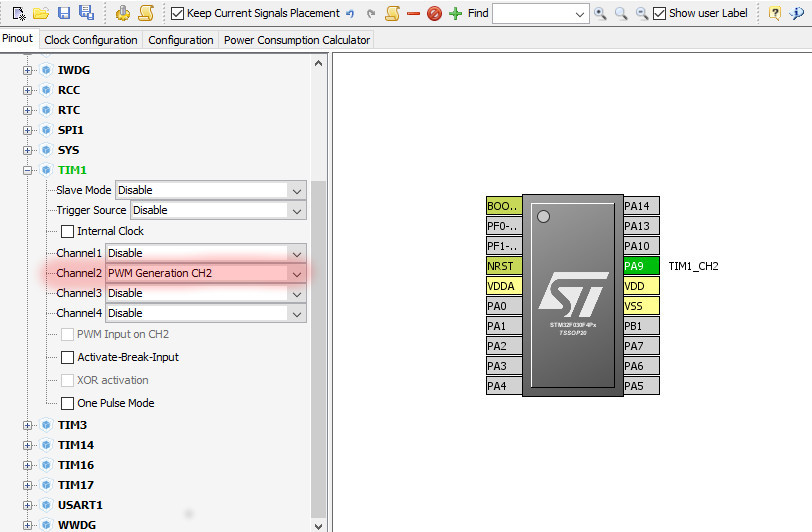Enable the Internal Clock checkbox
812x532 pixels.
67,231
